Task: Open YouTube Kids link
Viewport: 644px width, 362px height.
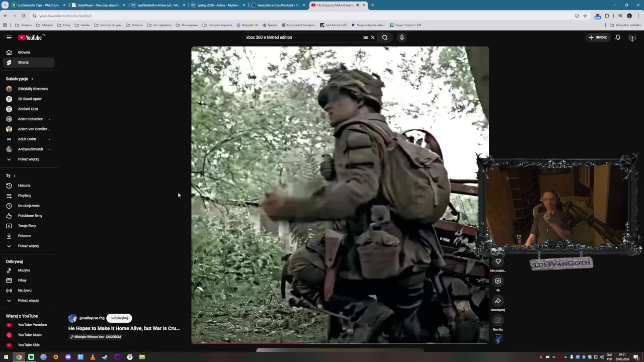Action: (x=28, y=345)
